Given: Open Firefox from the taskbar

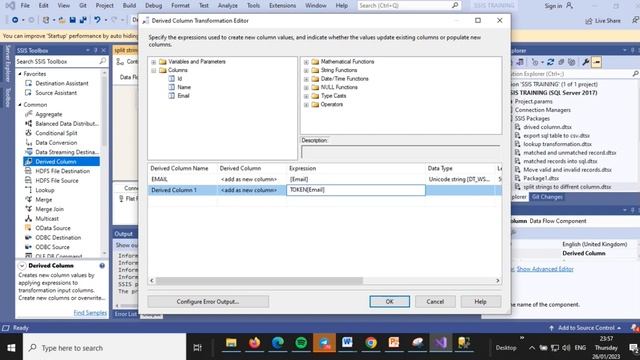Looking at the screenshot, I should tap(254, 343).
